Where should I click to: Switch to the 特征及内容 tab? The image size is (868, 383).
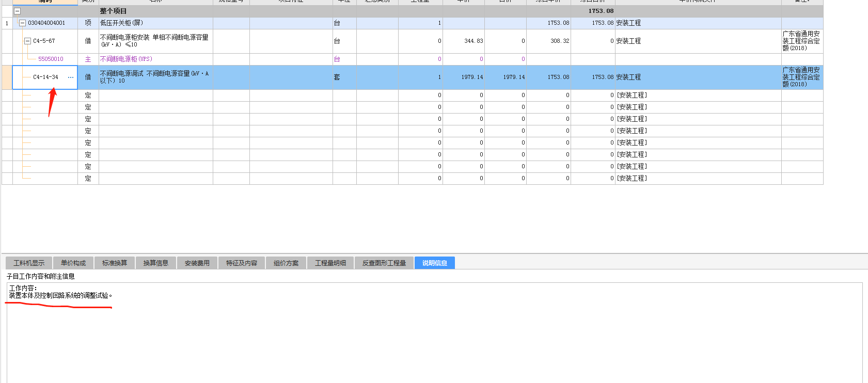point(242,263)
